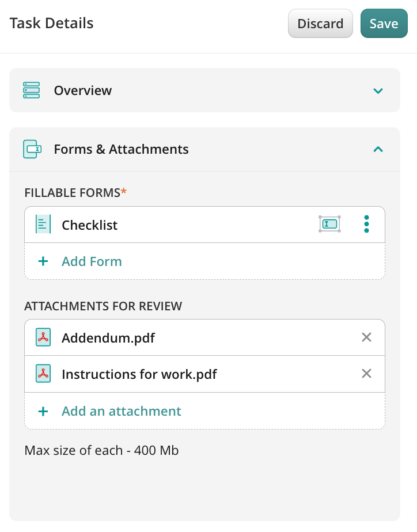Image resolution: width=417 pixels, height=532 pixels.
Task: Open the Addendum.pdf attachment
Action: tap(108, 337)
